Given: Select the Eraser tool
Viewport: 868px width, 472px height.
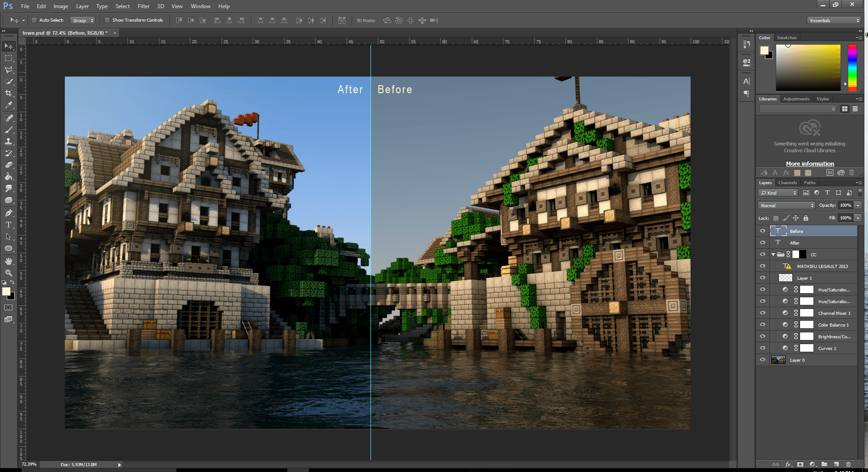Looking at the screenshot, I should tap(9, 165).
